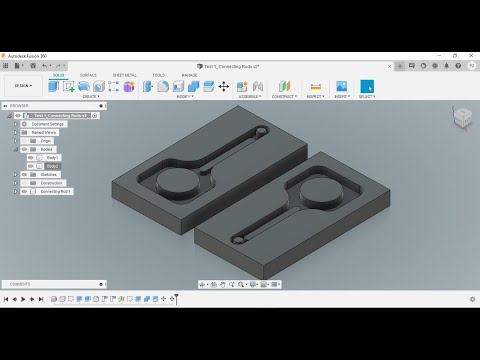Screen dimensions: 480x360
Task: Open a new design tab with plus button
Action: click(400, 66)
